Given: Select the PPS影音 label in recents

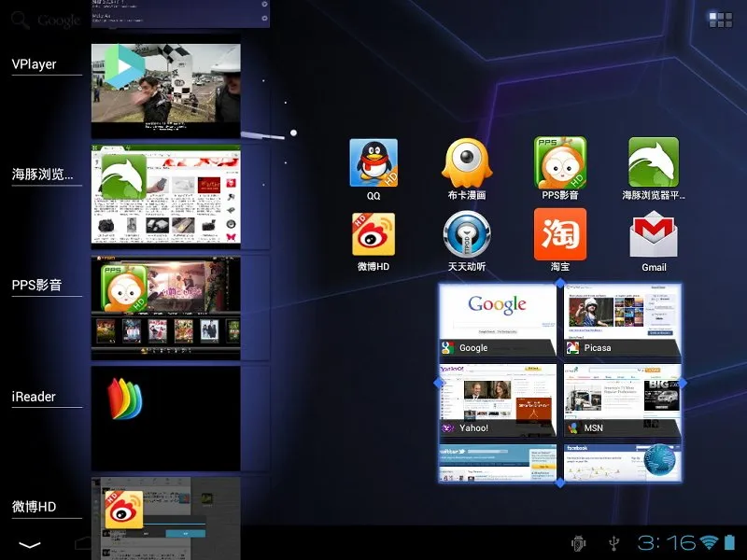Looking at the screenshot, I should pyautogui.click(x=36, y=285).
